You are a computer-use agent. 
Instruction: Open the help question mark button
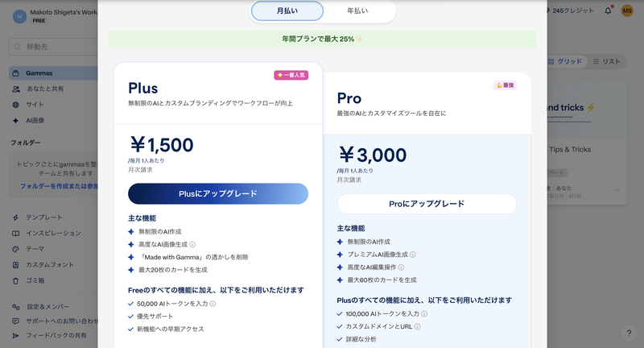click(x=629, y=333)
